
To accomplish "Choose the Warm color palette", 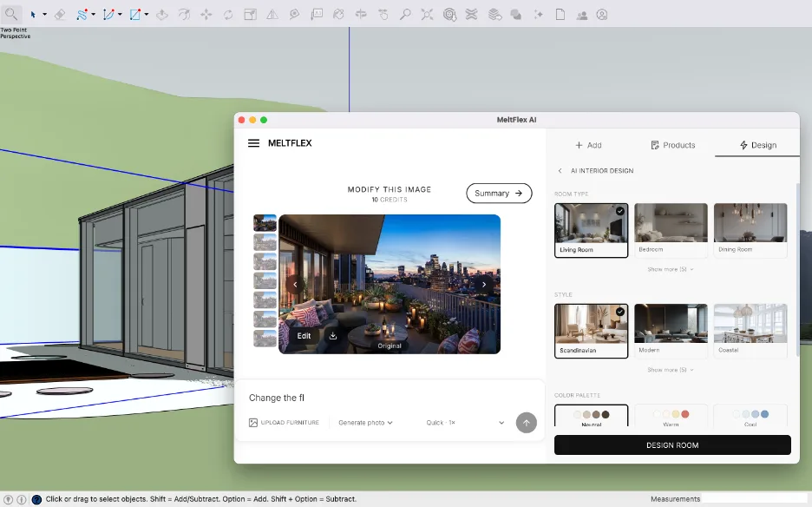I will (x=671, y=416).
